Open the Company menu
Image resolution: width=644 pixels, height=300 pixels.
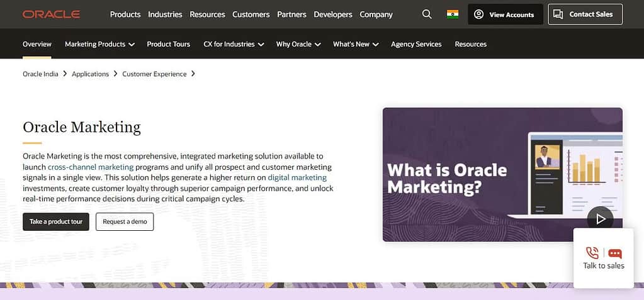(x=376, y=14)
